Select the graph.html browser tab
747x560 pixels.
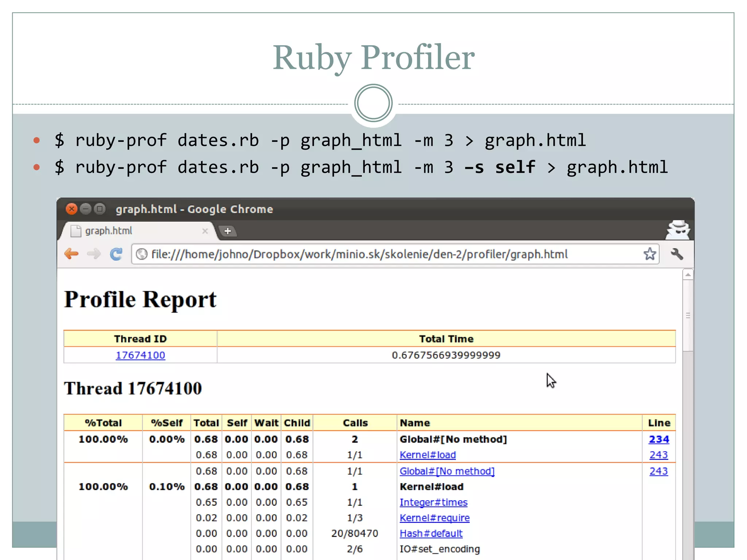(x=139, y=231)
